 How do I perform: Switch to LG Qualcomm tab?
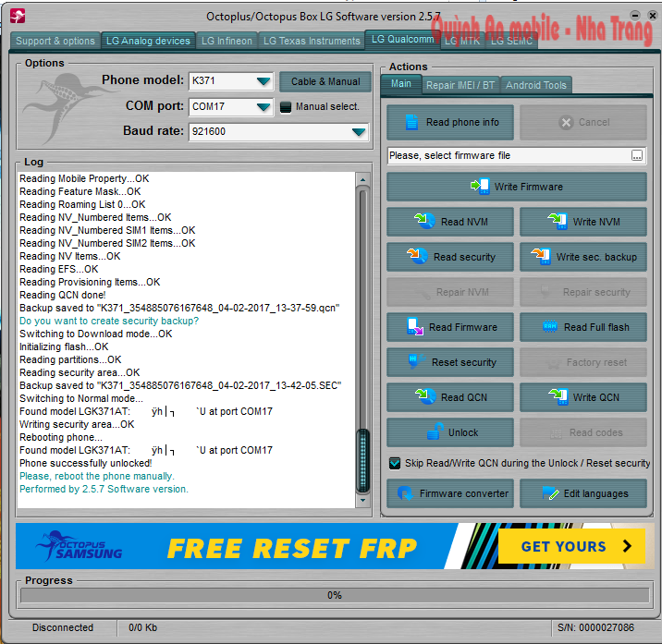click(x=402, y=39)
